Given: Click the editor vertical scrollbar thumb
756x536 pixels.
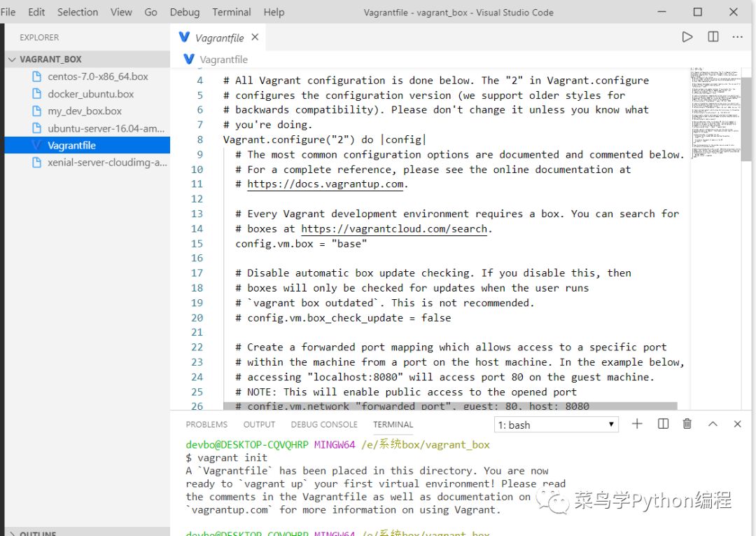Looking at the screenshot, I should point(746,119).
